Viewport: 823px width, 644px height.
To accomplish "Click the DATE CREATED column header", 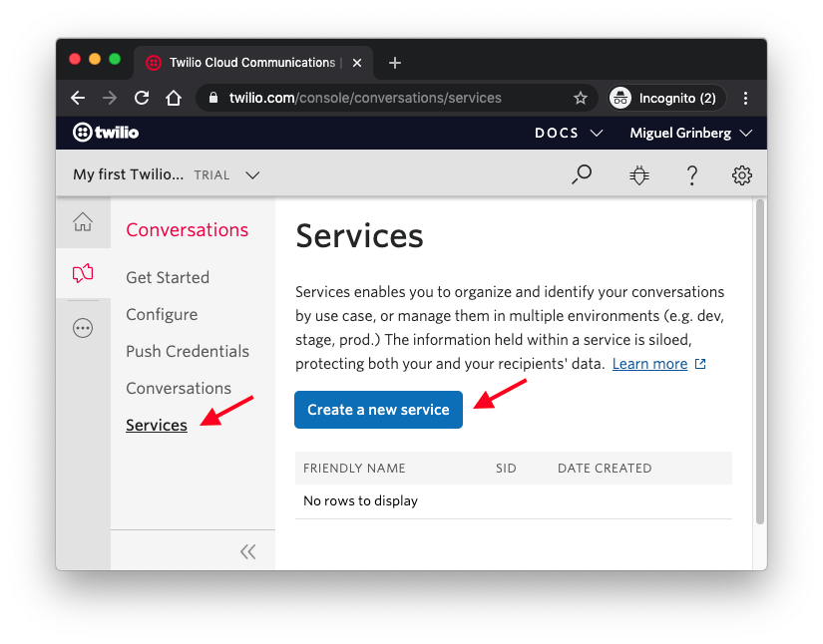I will [605, 469].
